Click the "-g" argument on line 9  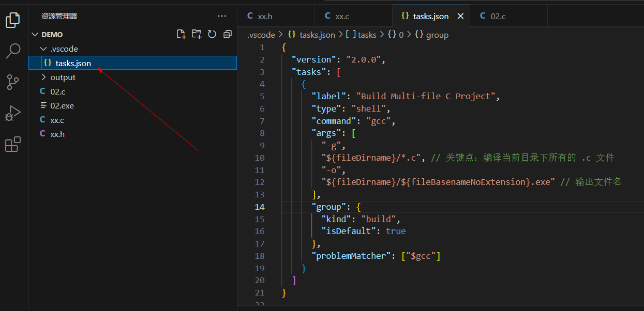[331, 146]
